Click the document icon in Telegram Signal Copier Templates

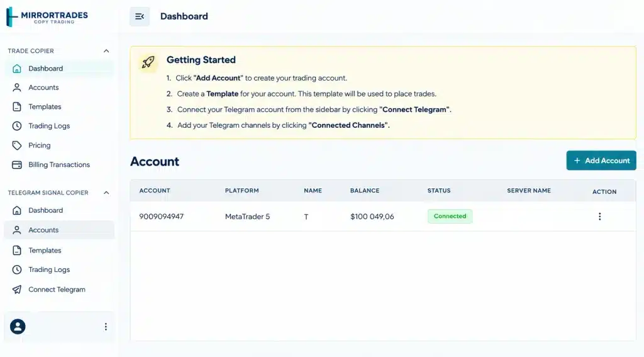[x=17, y=250]
